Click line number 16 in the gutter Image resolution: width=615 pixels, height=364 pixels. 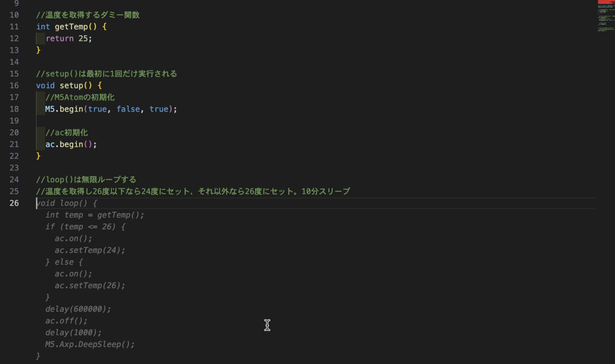tap(14, 85)
